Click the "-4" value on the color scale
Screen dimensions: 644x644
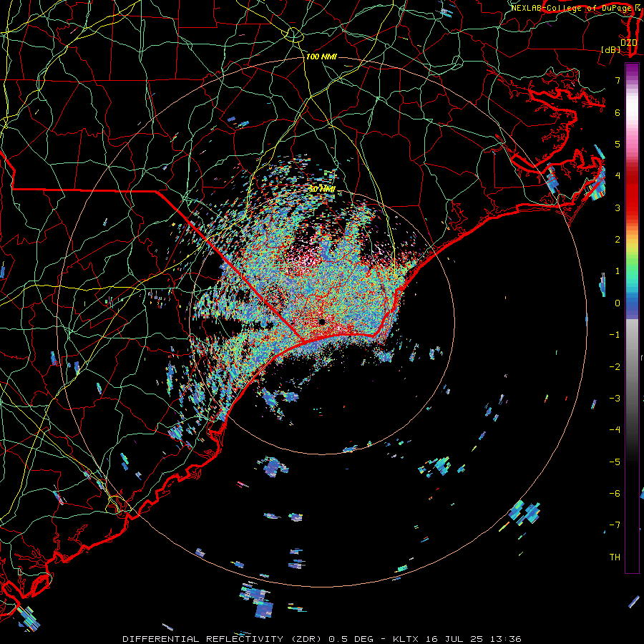pos(615,430)
